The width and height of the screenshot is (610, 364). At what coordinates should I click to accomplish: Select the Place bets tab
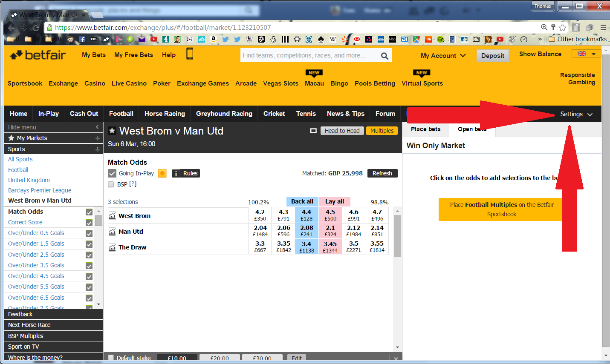click(426, 129)
